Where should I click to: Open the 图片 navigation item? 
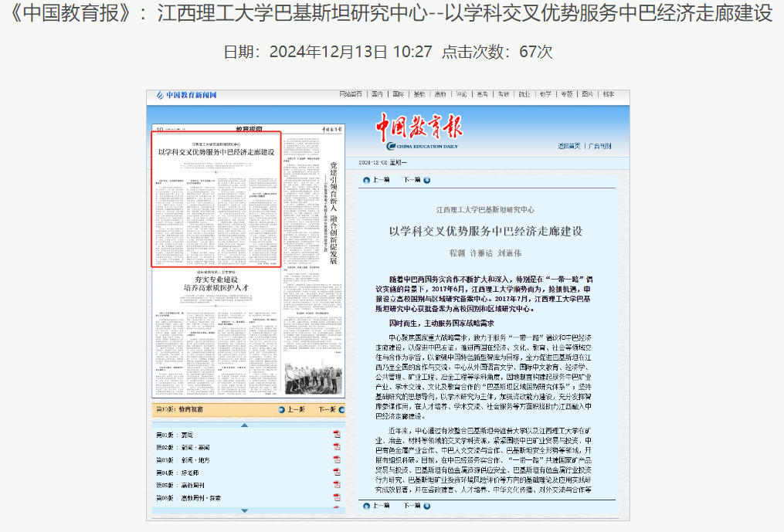tap(588, 94)
